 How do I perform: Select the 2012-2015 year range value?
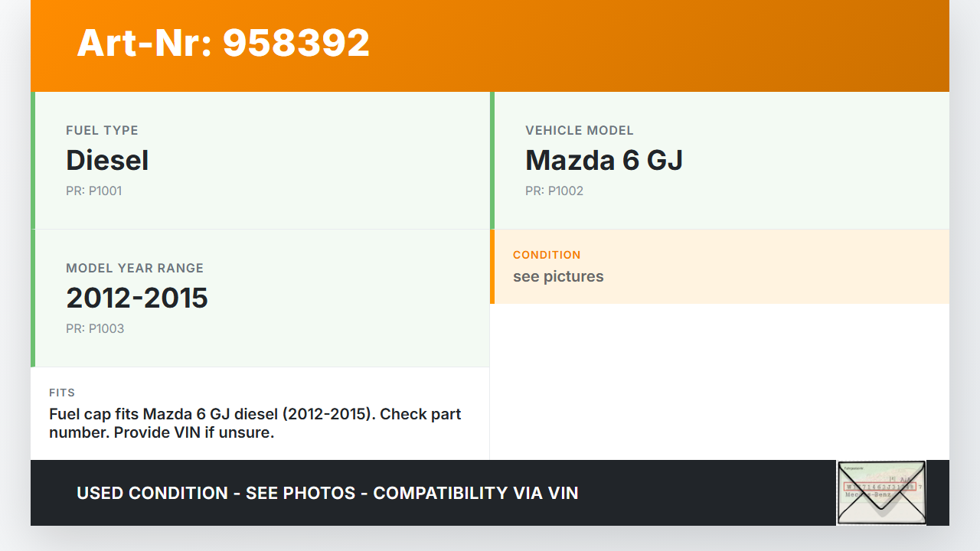pos(137,298)
